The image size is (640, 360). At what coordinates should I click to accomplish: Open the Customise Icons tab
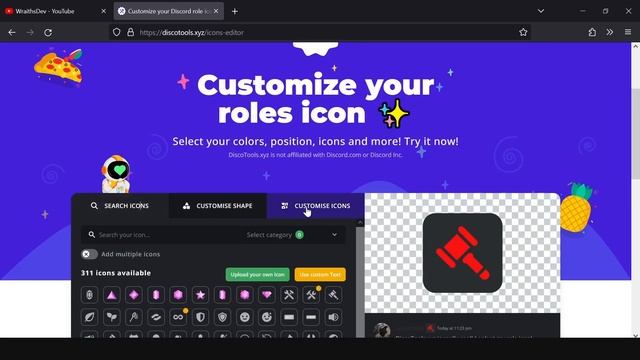coord(316,206)
